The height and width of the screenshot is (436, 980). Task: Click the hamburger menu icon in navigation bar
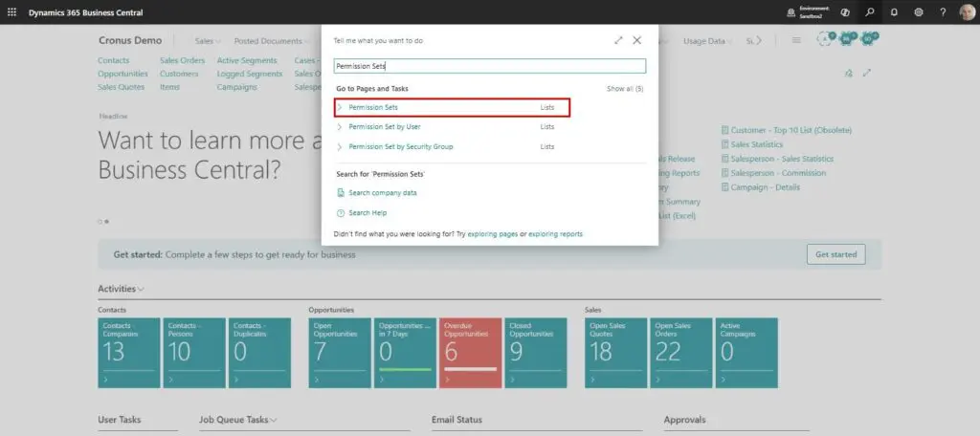point(796,40)
